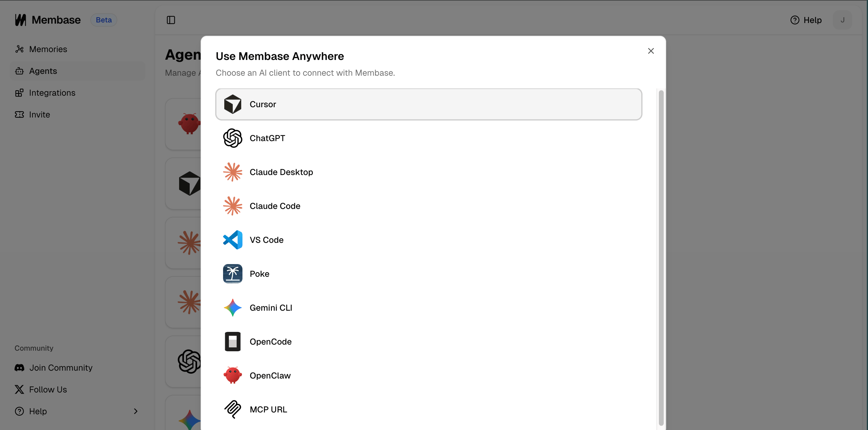868x430 pixels.
Task: Click the Membase brand name
Action: click(56, 20)
